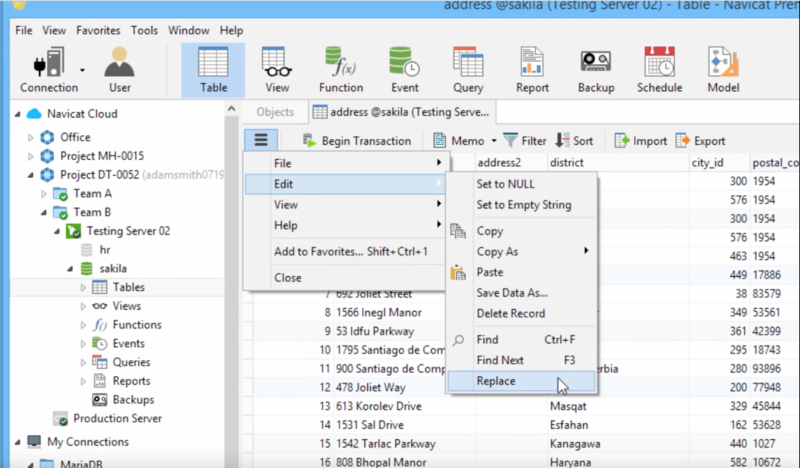
Task: Collapse the Navicat Cloud node
Action: pyautogui.click(x=18, y=114)
